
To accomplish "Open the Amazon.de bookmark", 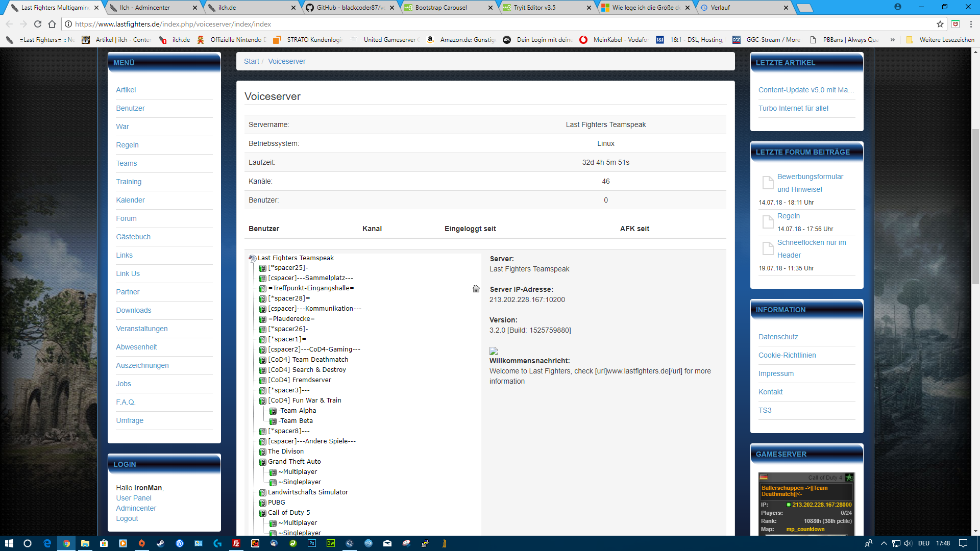I will point(461,40).
